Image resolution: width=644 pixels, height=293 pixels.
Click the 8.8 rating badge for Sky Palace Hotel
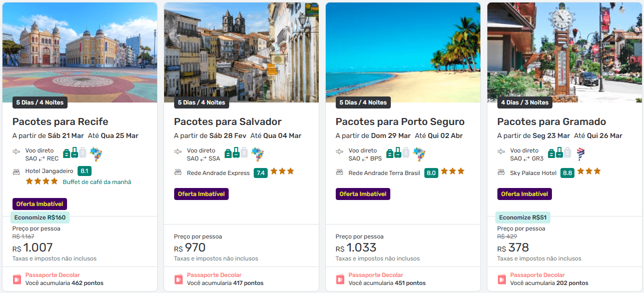click(x=567, y=173)
